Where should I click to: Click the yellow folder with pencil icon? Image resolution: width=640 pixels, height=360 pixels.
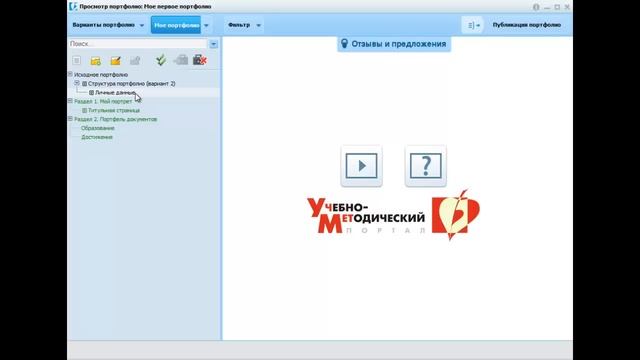click(116, 61)
